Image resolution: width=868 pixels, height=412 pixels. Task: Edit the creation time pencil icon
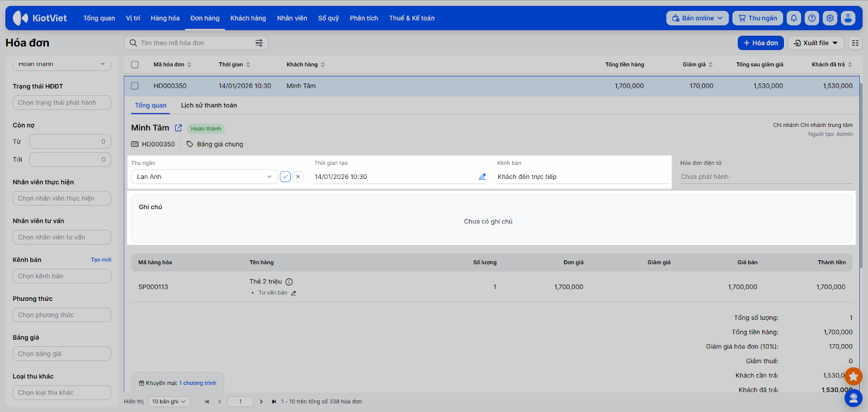click(482, 177)
